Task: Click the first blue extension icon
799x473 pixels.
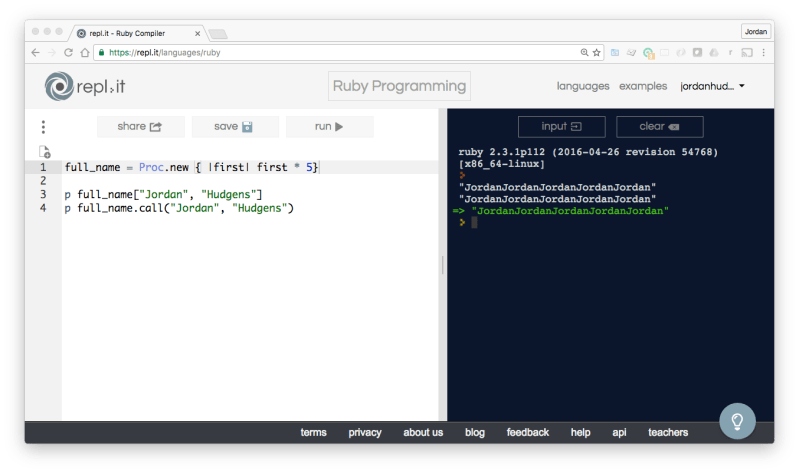Action: click(x=615, y=52)
